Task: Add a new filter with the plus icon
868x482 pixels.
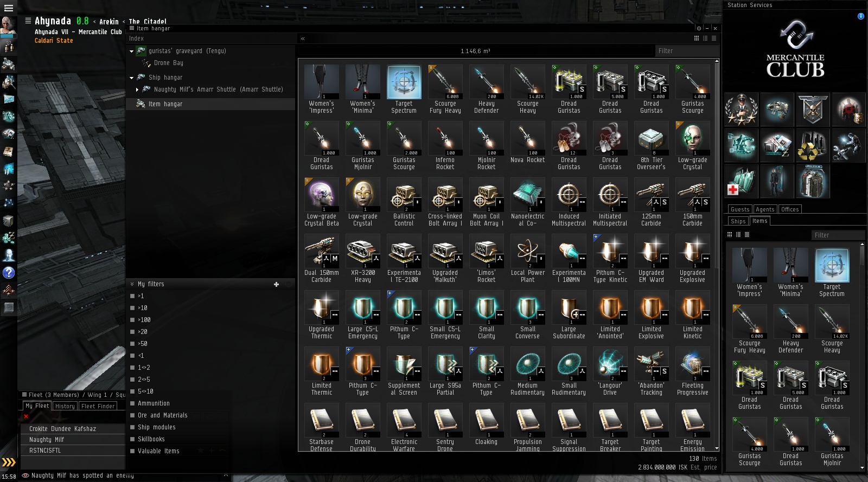Action: click(276, 284)
